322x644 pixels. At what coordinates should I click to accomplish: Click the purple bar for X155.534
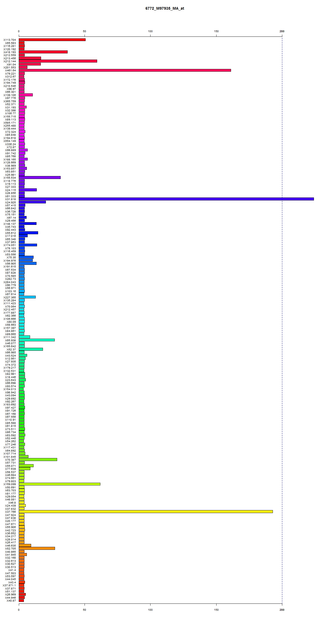(40, 177)
